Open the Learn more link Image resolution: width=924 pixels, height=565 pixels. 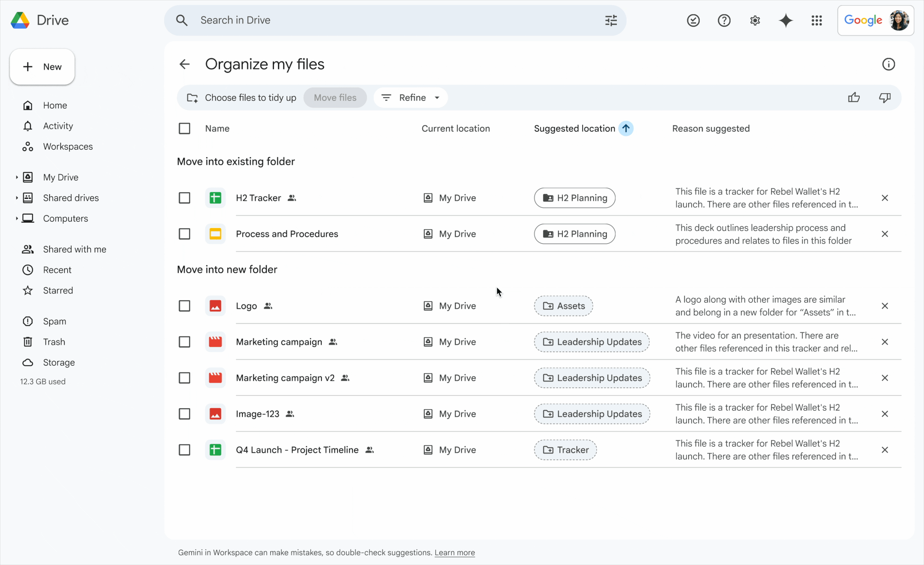pos(455,553)
